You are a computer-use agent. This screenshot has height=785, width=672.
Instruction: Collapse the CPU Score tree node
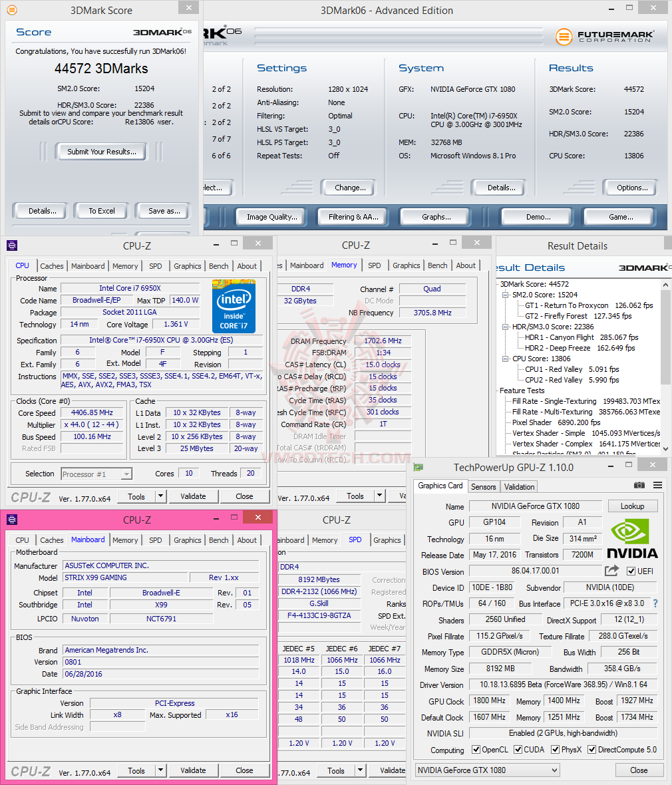click(505, 359)
